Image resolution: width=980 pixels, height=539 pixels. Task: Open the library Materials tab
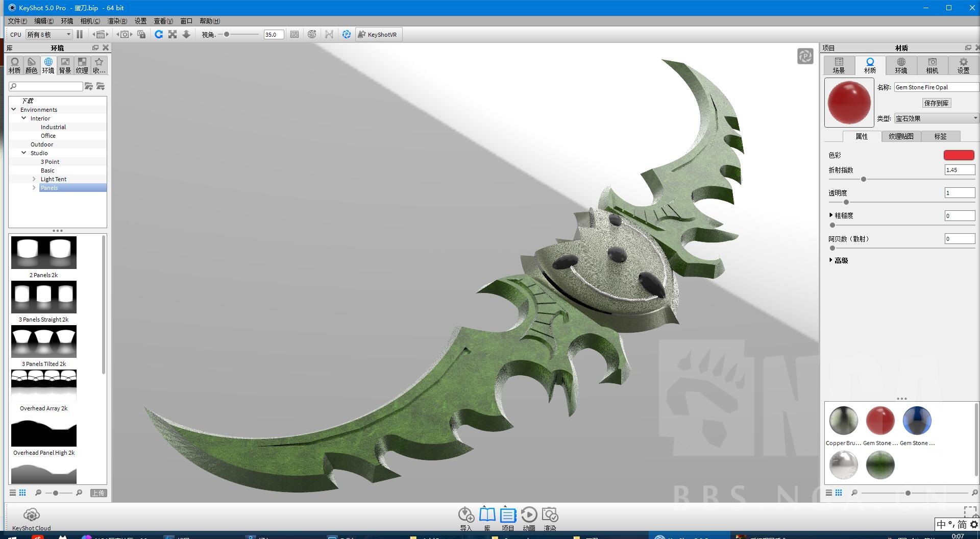click(15, 65)
